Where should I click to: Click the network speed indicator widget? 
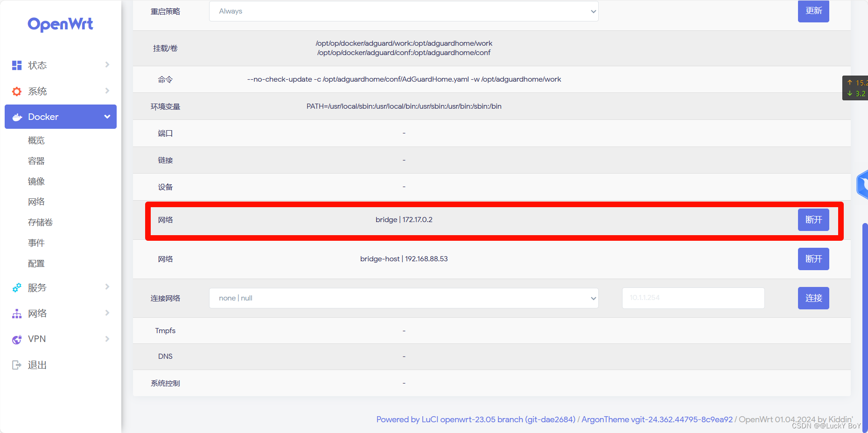[855, 88]
